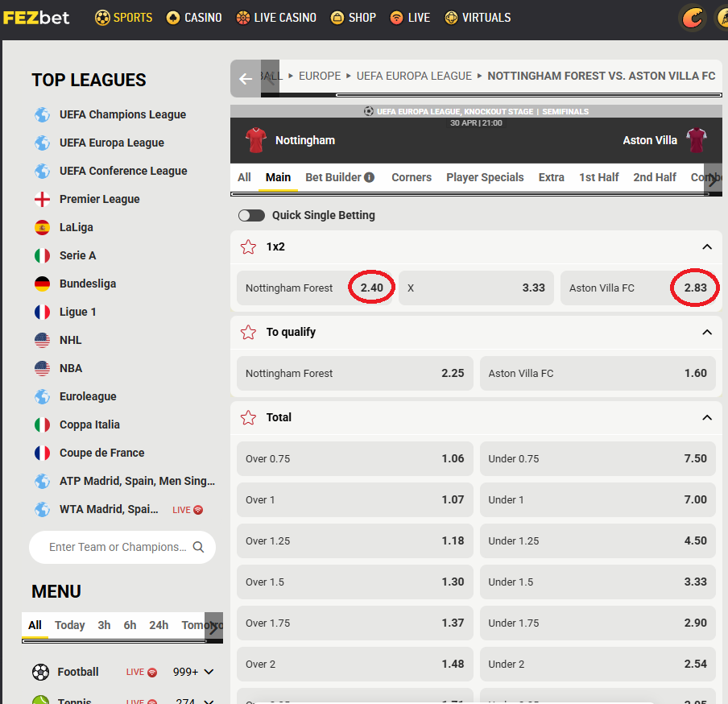
Task: Switch to the 2nd Half tab
Action: click(x=655, y=177)
